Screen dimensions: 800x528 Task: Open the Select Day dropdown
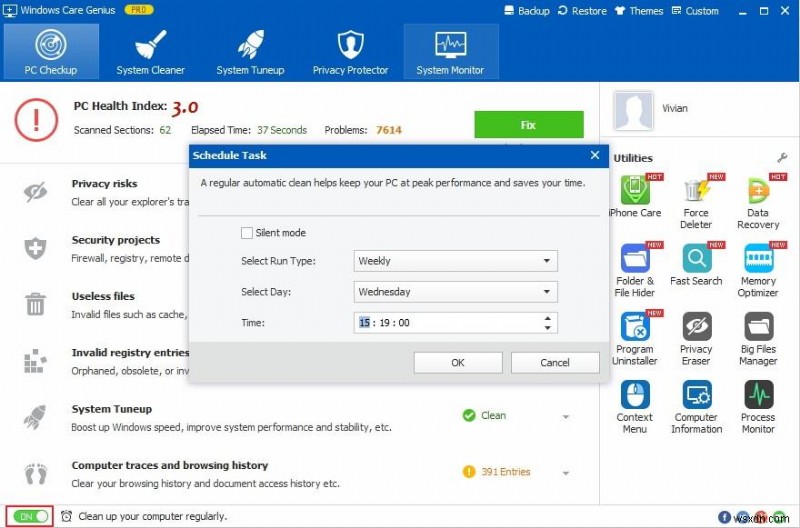455,292
